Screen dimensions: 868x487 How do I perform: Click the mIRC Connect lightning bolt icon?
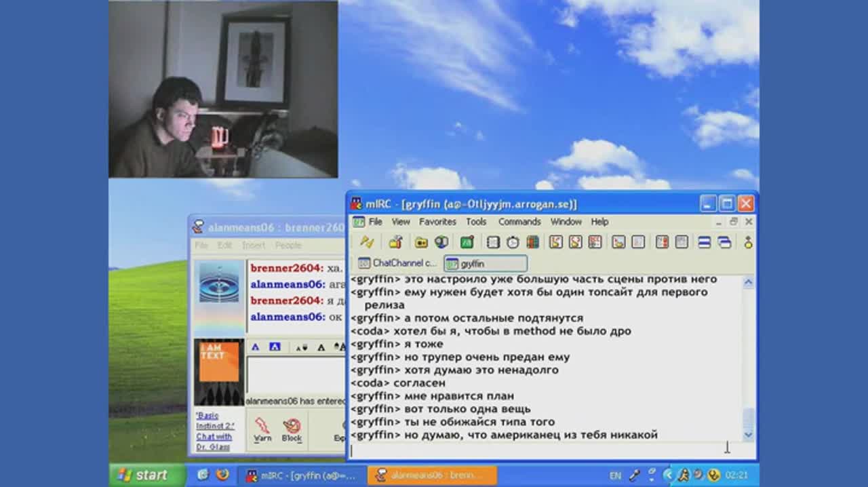click(x=367, y=242)
